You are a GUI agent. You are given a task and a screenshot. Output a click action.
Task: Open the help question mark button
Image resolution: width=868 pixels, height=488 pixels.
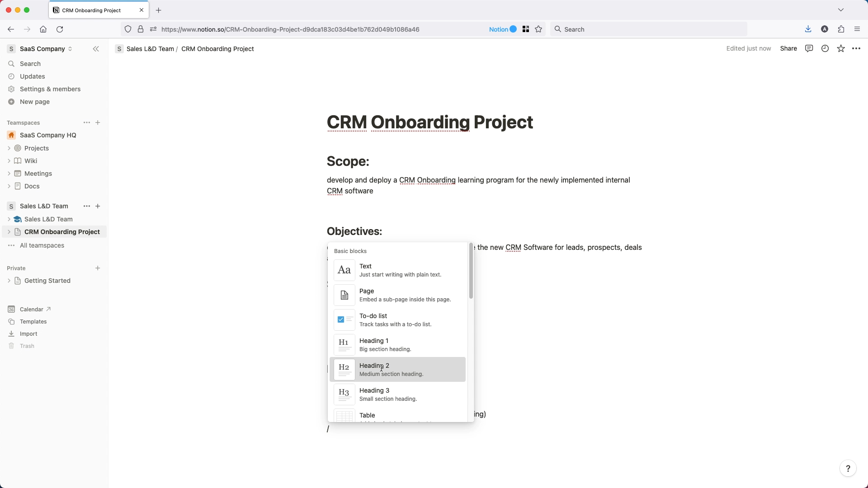pos(848,469)
